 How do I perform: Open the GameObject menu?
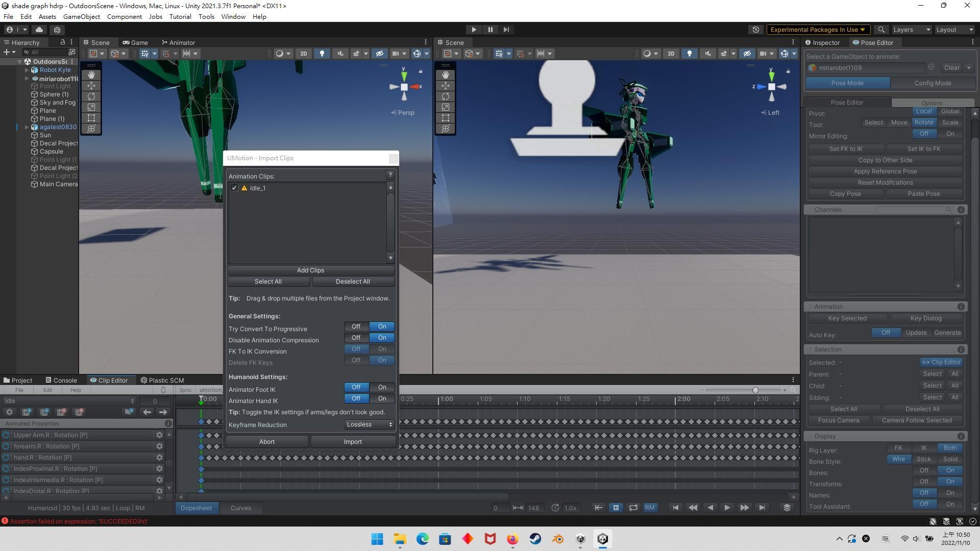[x=82, y=16]
